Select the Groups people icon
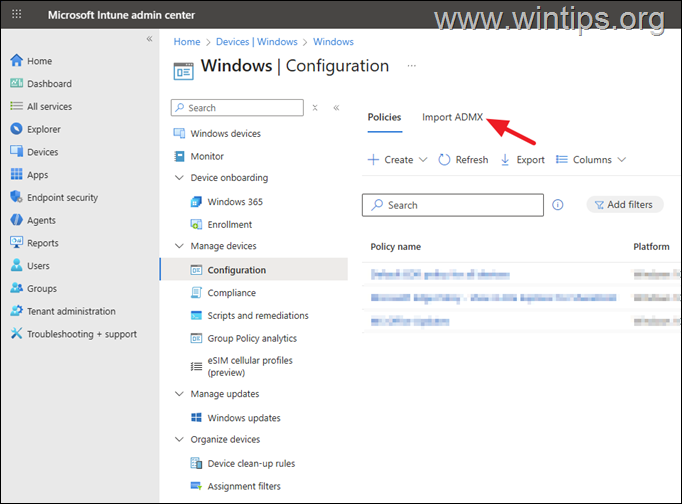This screenshot has width=682, height=504. [17, 288]
